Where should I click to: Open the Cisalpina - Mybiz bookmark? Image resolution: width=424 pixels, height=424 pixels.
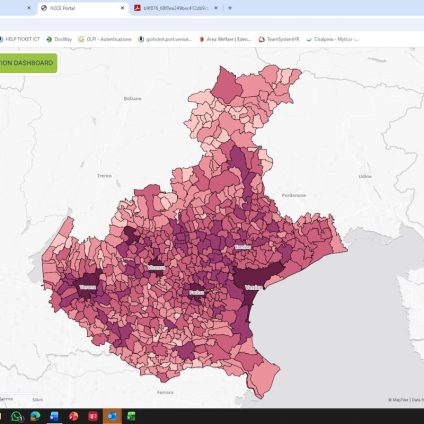click(x=332, y=39)
